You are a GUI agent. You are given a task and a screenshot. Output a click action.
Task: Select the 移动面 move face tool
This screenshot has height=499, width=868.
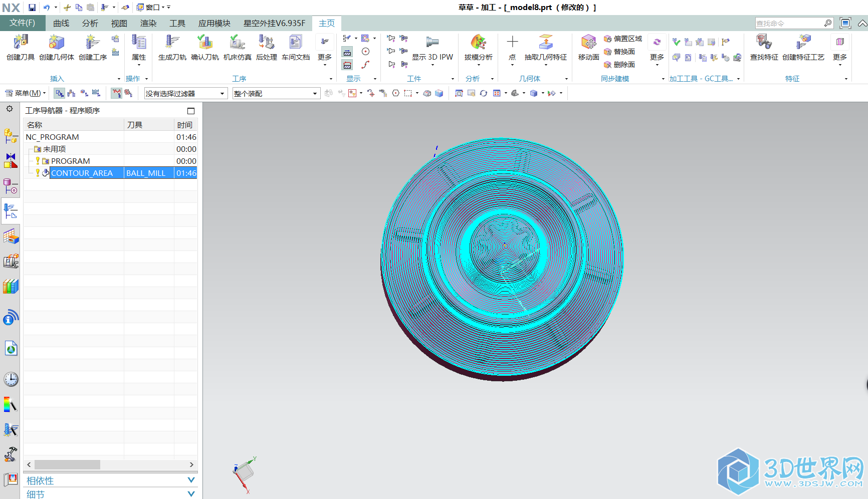pos(589,48)
